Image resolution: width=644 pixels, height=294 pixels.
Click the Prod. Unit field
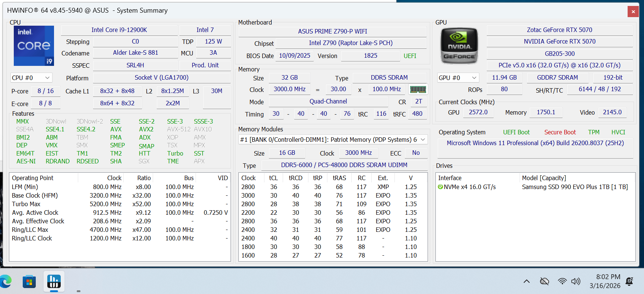[205, 65]
